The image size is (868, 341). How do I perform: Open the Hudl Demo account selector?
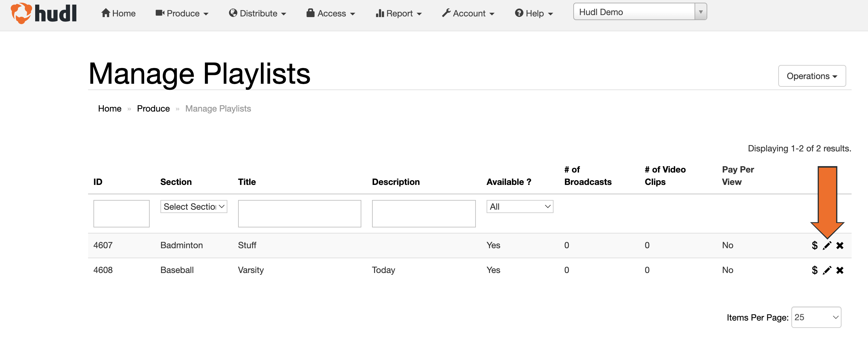tap(640, 12)
